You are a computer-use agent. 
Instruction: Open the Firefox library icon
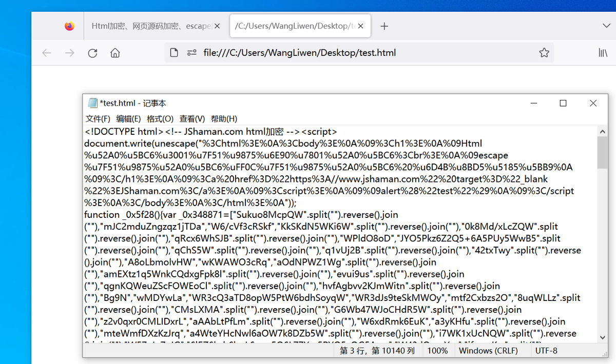pyautogui.click(x=603, y=52)
